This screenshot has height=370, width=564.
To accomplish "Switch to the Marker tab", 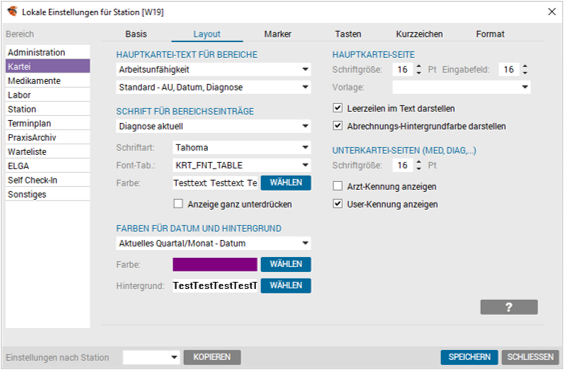I will 278,34.
